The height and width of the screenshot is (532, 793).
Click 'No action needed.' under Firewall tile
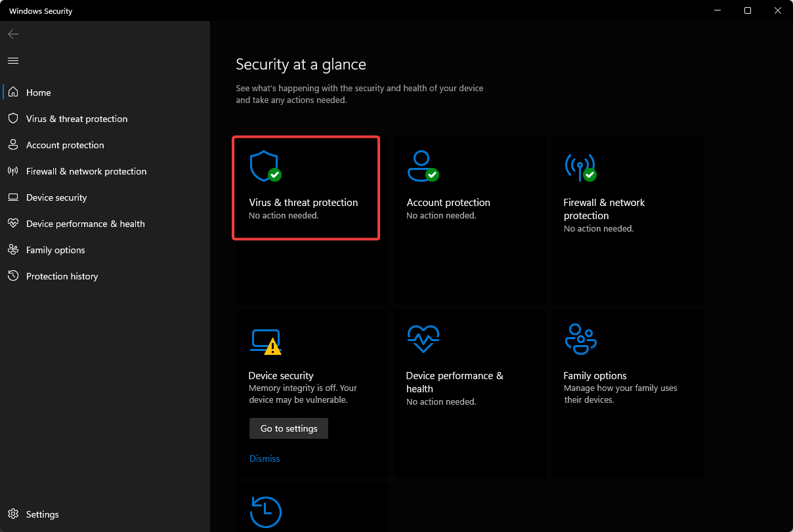pos(599,229)
